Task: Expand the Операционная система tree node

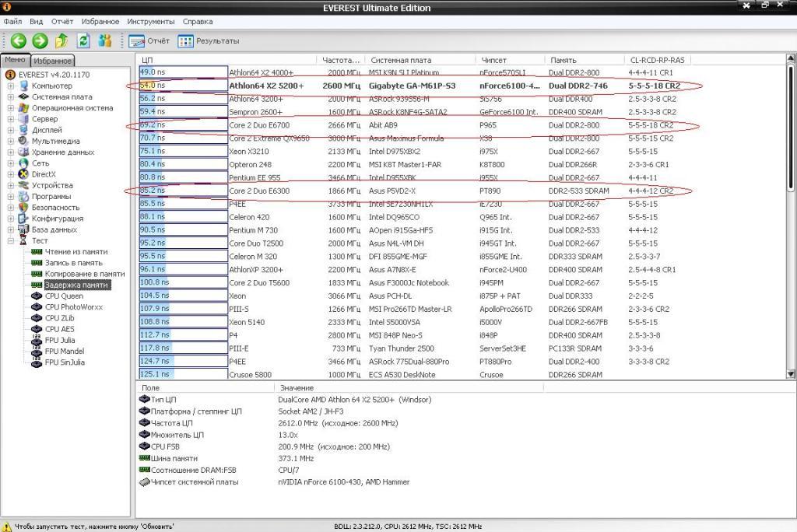Action: point(11,107)
